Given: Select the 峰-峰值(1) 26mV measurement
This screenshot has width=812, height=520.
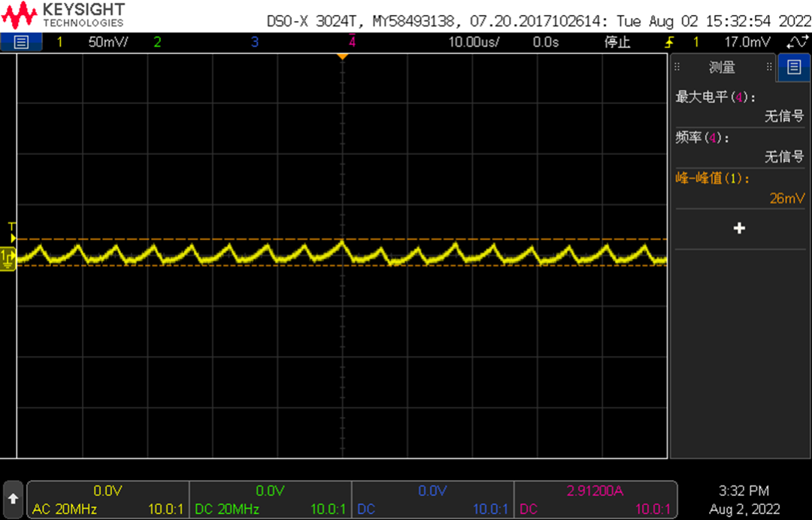Looking at the screenshot, I should coord(740,188).
